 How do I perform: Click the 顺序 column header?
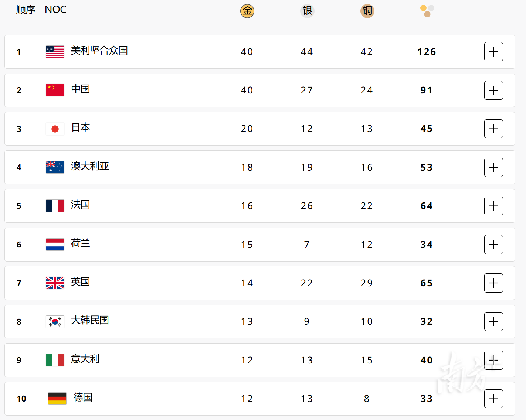[26, 10]
